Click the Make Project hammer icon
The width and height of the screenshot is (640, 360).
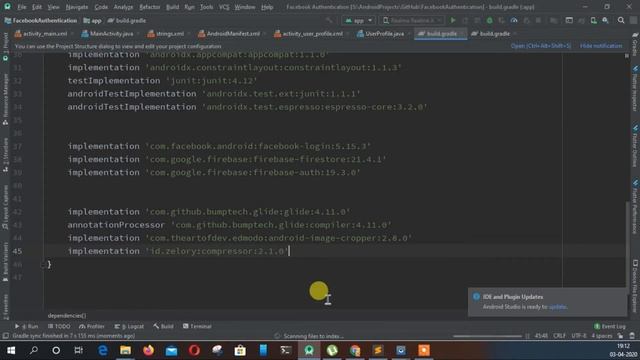tap(329, 20)
